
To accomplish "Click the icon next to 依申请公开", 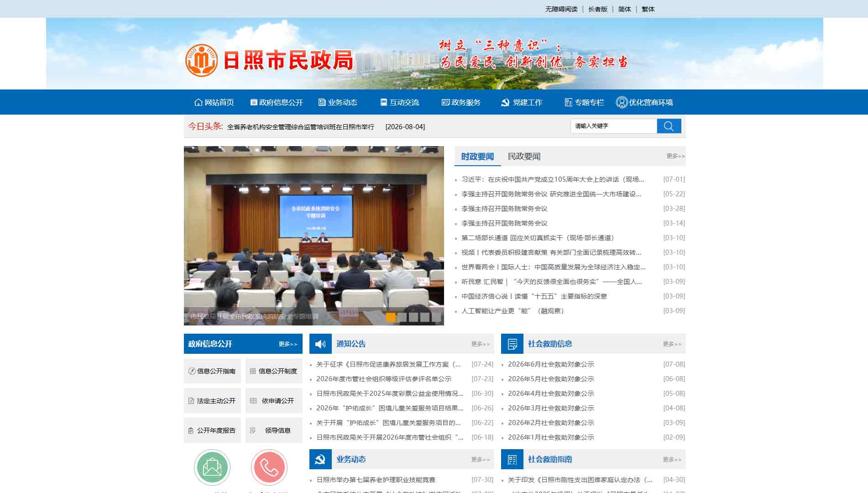I will click(x=253, y=401).
